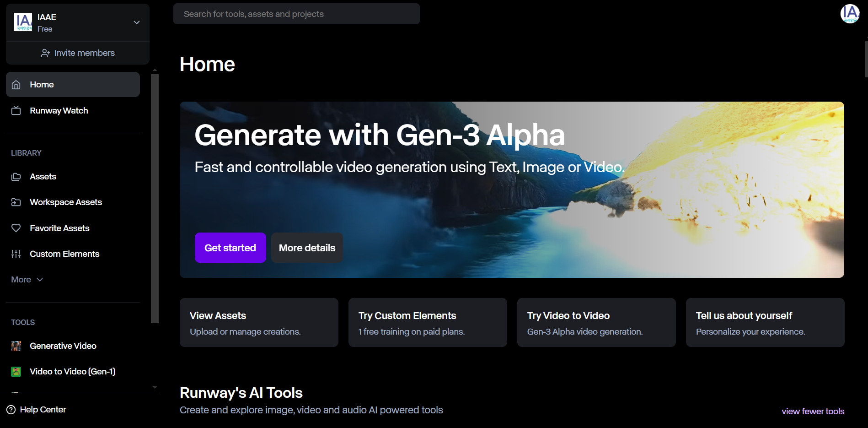Image resolution: width=868 pixels, height=428 pixels.
Task: Select Home in the sidebar menu
Action: click(73, 85)
